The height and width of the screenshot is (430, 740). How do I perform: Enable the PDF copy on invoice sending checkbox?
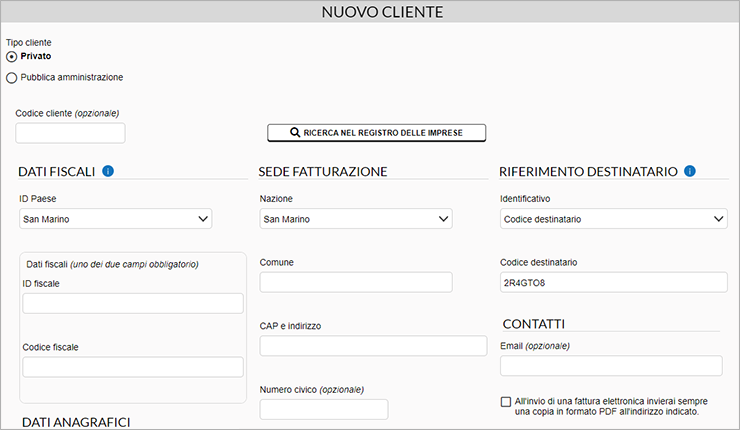click(x=506, y=402)
